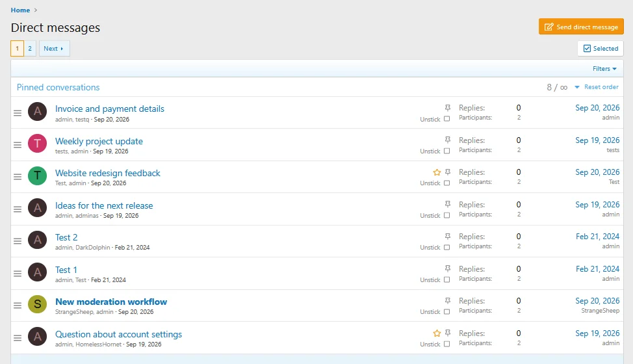Select page 1 in pagination
This screenshot has height=364, width=633.
point(17,49)
